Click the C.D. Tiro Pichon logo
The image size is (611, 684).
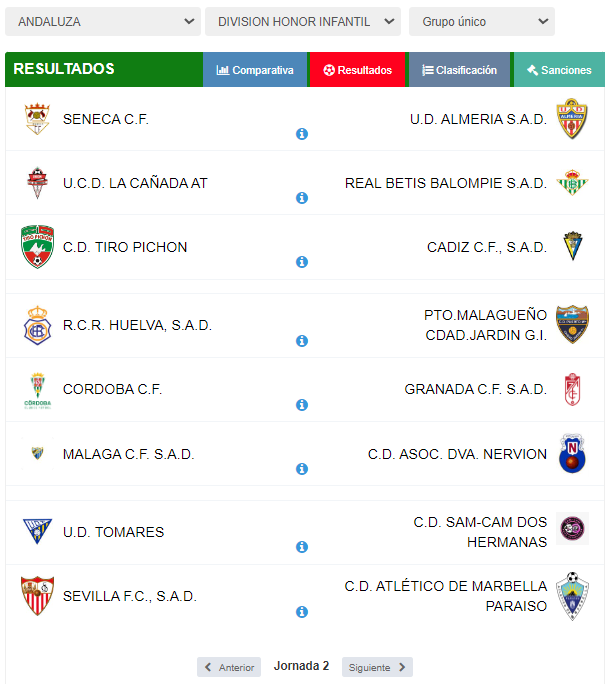(37, 247)
